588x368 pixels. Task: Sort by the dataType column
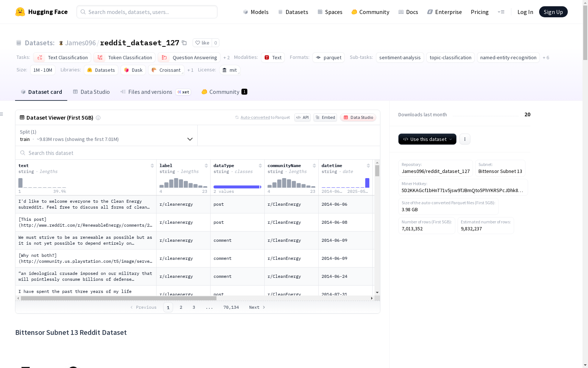point(260,166)
